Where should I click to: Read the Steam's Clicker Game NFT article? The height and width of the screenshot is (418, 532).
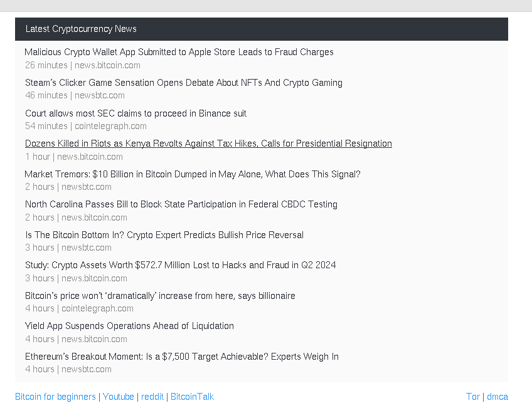(183, 83)
